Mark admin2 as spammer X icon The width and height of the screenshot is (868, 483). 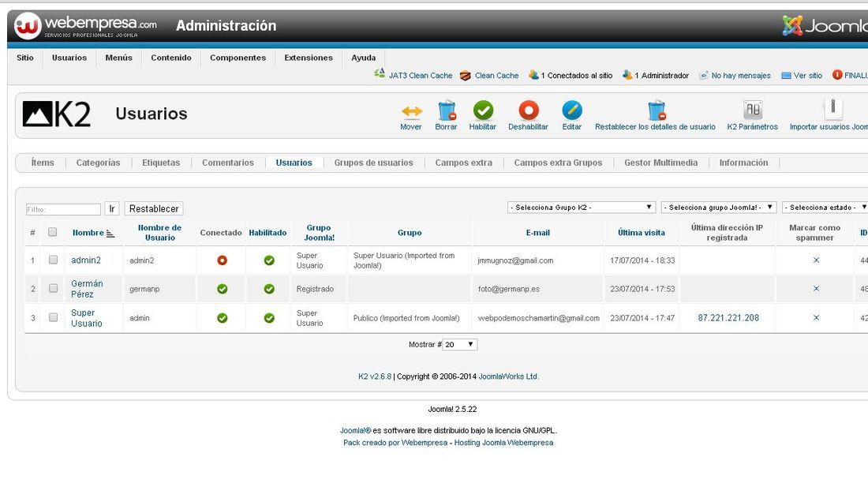tap(816, 260)
